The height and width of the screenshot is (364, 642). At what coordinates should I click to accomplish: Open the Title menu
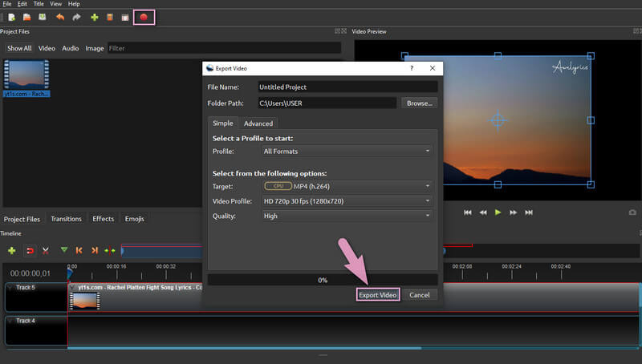tap(39, 4)
